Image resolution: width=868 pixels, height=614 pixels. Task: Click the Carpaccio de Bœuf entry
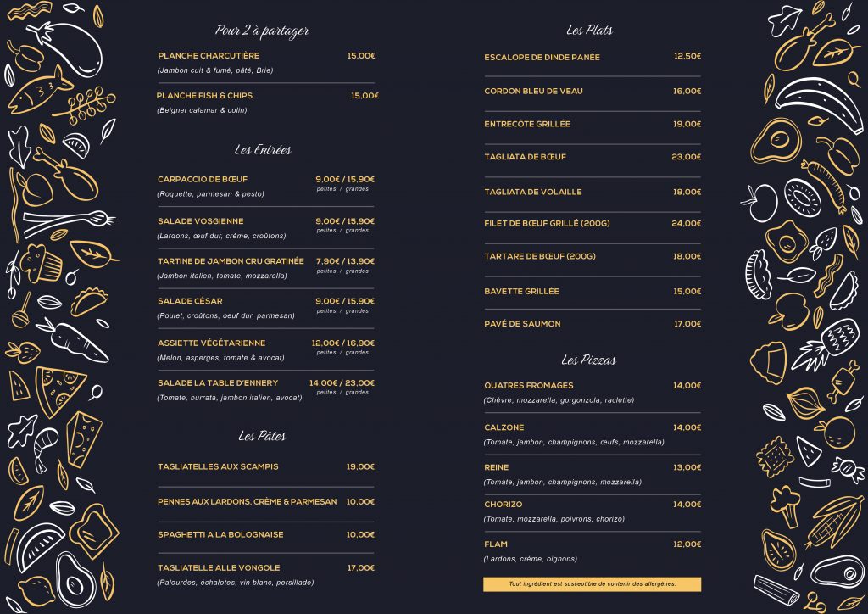203,180
